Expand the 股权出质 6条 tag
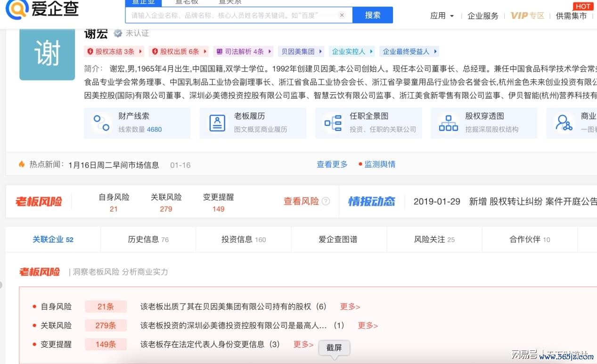 (x=178, y=51)
